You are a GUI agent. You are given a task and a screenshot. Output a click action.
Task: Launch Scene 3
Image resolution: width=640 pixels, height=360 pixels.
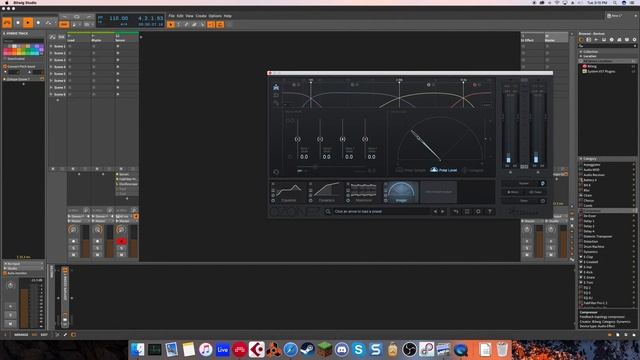click(51, 60)
